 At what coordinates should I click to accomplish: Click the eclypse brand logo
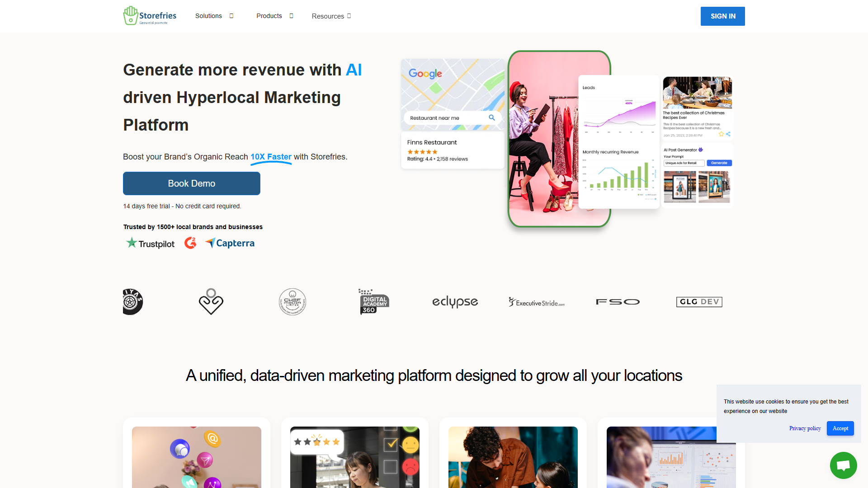click(455, 302)
